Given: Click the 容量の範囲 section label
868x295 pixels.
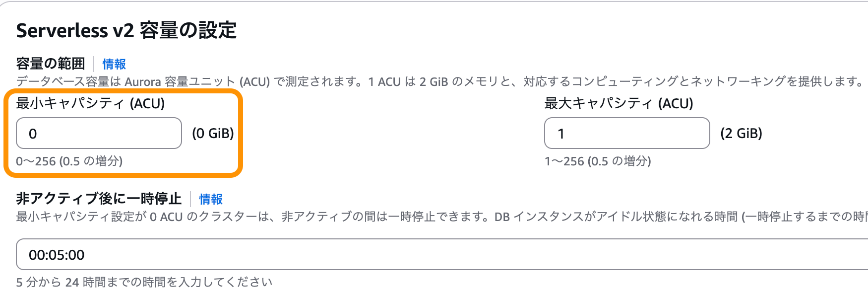Looking at the screenshot, I should click(x=51, y=64).
